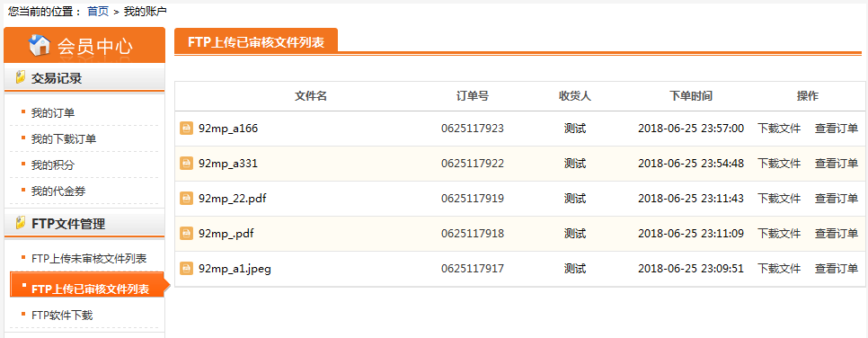The height and width of the screenshot is (338, 868).
Task: Click the house icon beside 会员中心
Action: coord(40,45)
